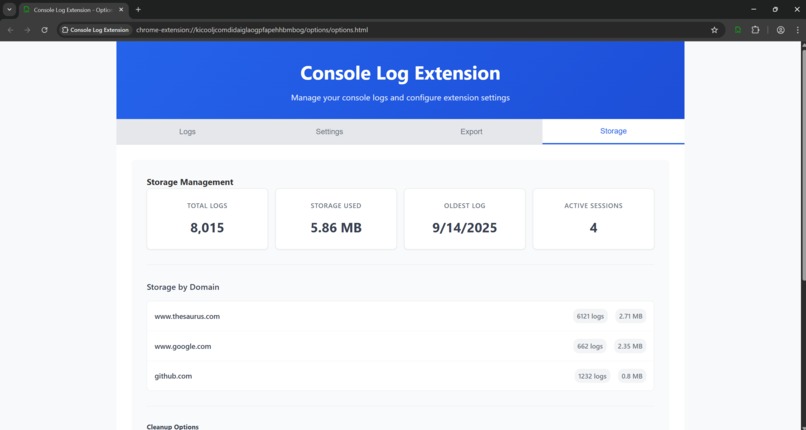Click the 6121 logs badge
Image resolution: width=806 pixels, height=430 pixels.
[x=590, y=316]
